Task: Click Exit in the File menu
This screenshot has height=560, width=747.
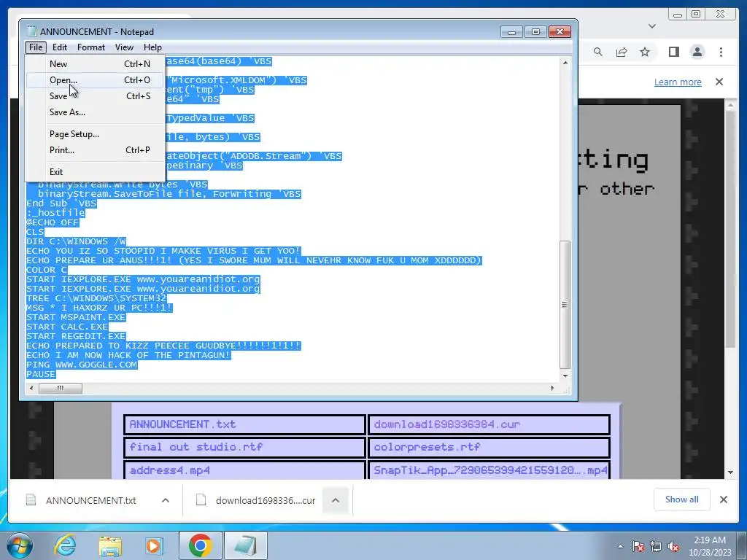Action: [x=95, y=172]
